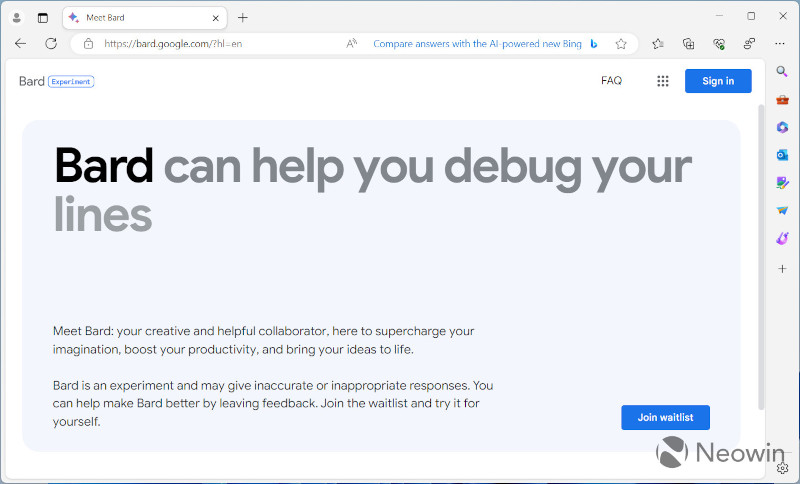Open sidebar Microsoft 365 icon

782,127
